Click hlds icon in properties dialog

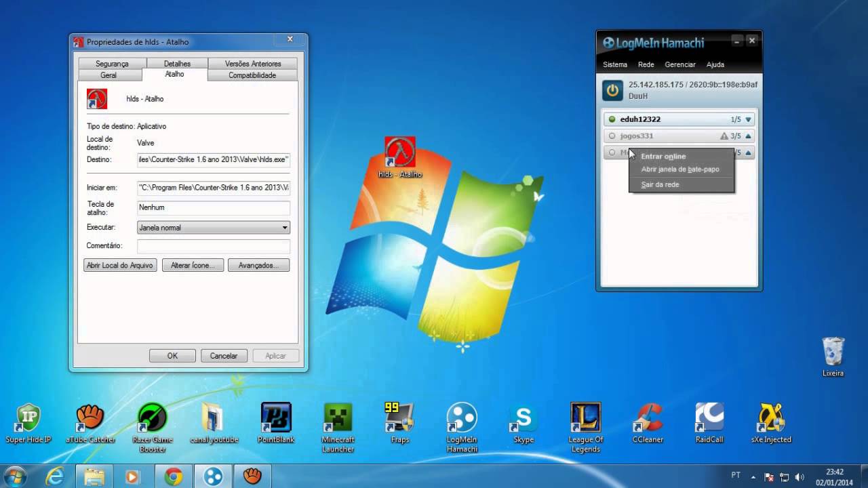click(97, 99)
